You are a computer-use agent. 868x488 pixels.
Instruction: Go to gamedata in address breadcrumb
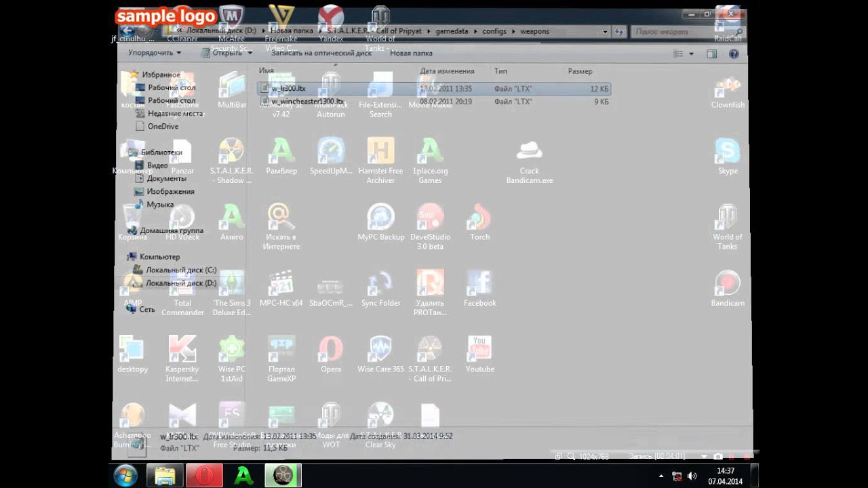click(452, 31)
